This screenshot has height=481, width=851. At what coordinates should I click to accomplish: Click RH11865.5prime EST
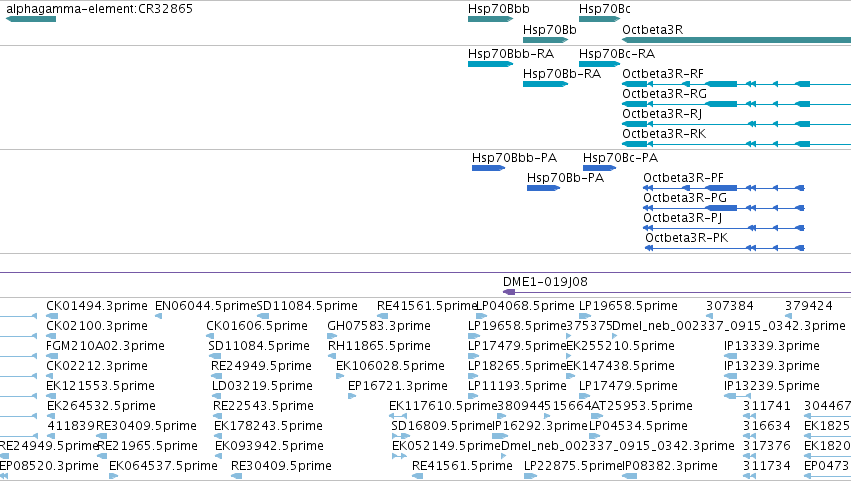pos(332,357)
